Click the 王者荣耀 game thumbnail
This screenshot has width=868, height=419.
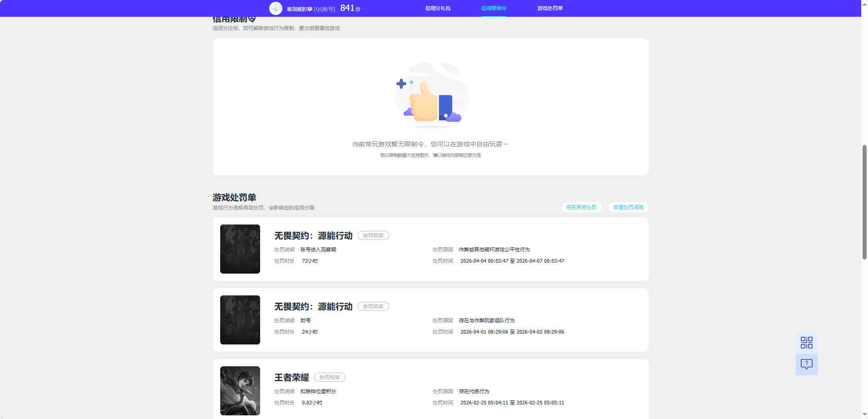coord(240,391)
